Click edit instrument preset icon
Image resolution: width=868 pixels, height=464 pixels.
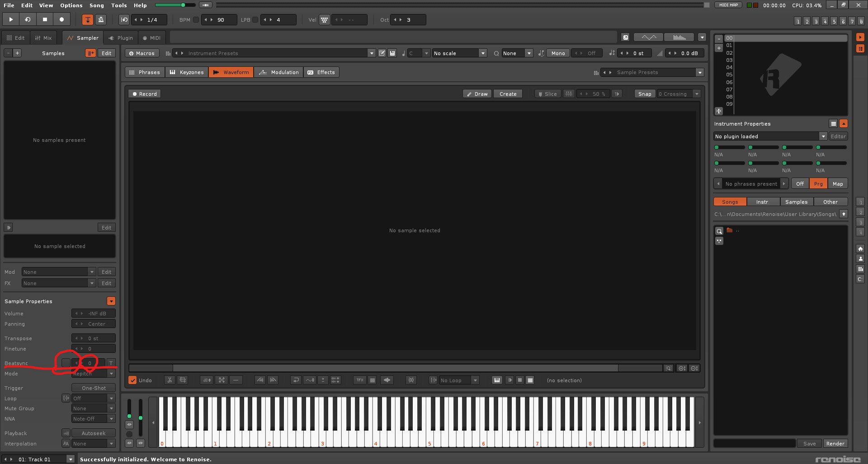point(382,53)
